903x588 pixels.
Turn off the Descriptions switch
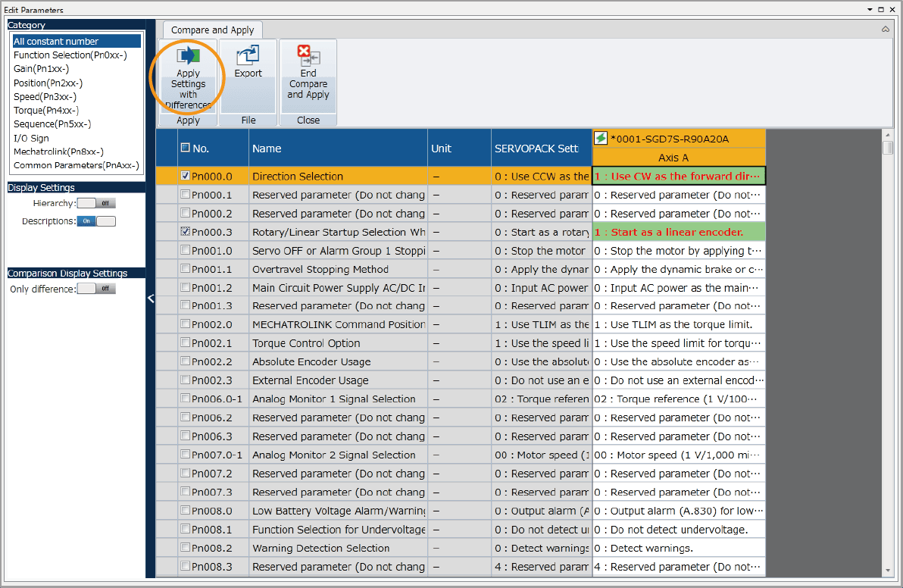tap(96, 221)
